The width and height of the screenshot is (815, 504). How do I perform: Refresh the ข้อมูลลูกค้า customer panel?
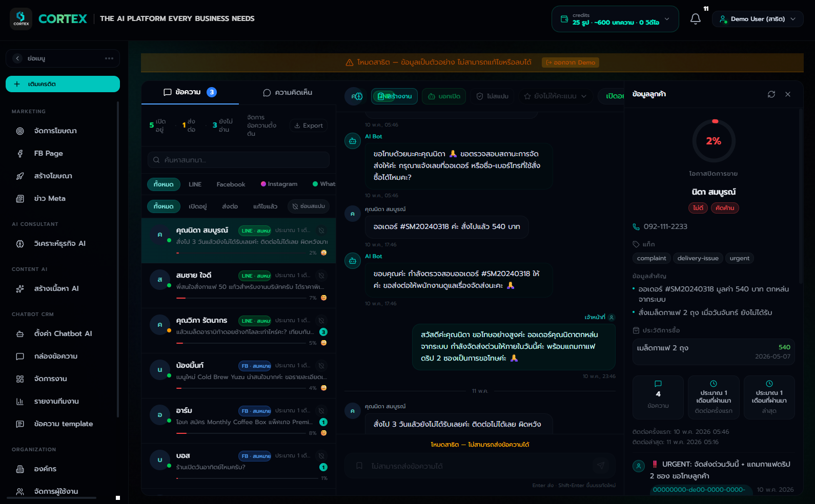point(771,94)
